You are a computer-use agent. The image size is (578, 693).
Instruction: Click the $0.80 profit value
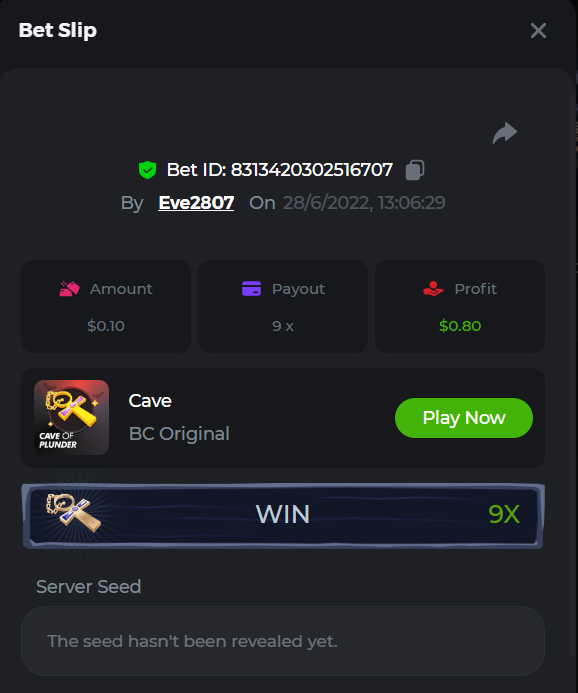(x=460, y=326)
